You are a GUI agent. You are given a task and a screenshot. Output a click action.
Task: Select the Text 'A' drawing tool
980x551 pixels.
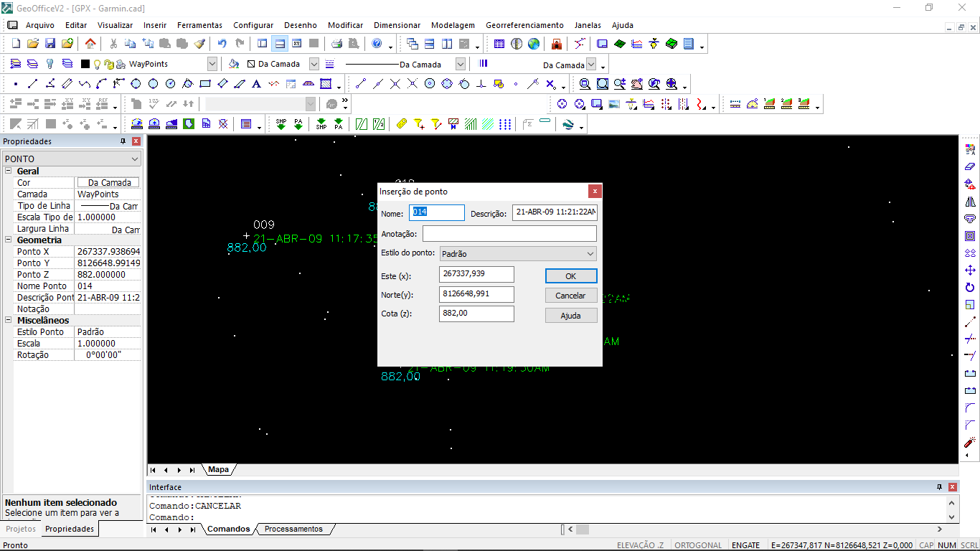pos(256,84)
